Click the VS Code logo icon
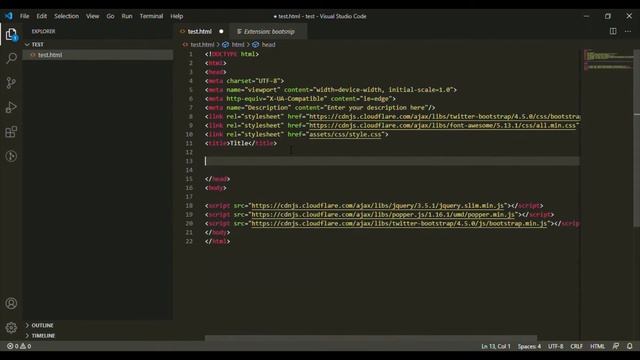The width and height of the screenshot is (640, 360). (9, 16)
